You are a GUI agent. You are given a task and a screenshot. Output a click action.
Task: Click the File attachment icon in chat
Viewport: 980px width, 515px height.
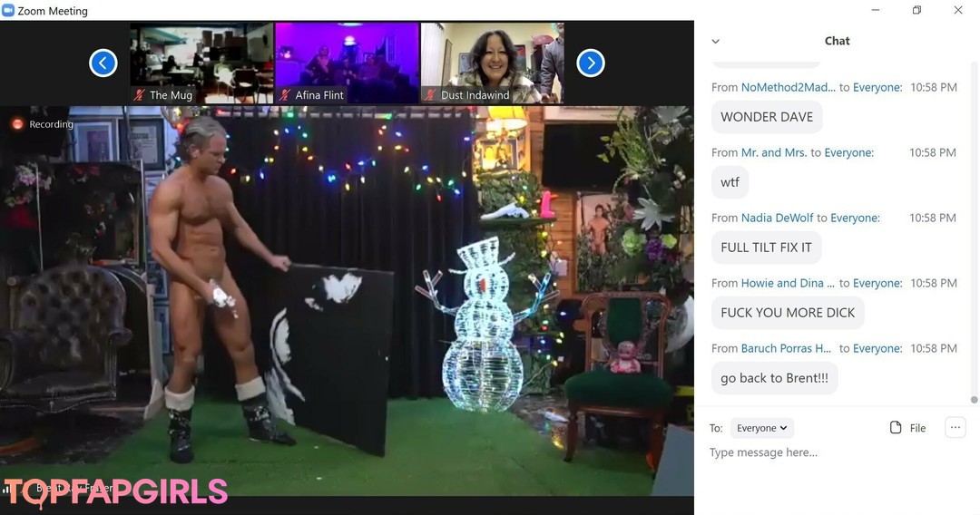point(896,428)
